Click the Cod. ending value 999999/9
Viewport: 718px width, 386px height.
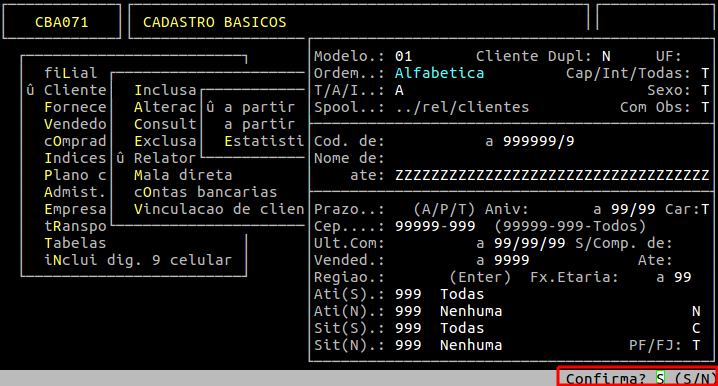pos(538,141)
